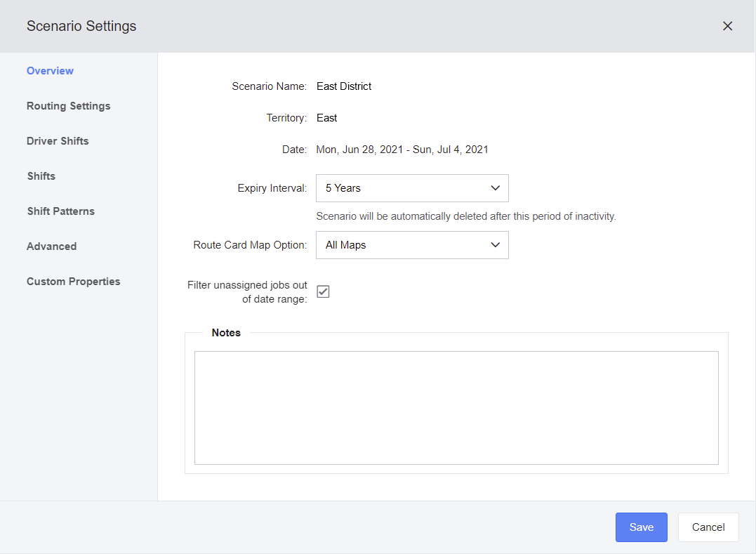This screenshot has height=554, width=756.
Task: Click the Notes group label
Action: pyautogui.click(x=226, y=333)
